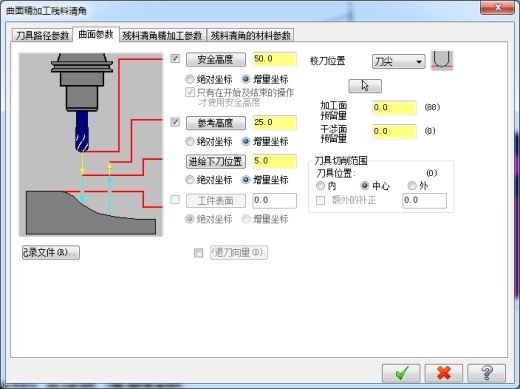Edit the 进给下刀位置 value field 5.0
520x389 pixels.
(274, 161)
